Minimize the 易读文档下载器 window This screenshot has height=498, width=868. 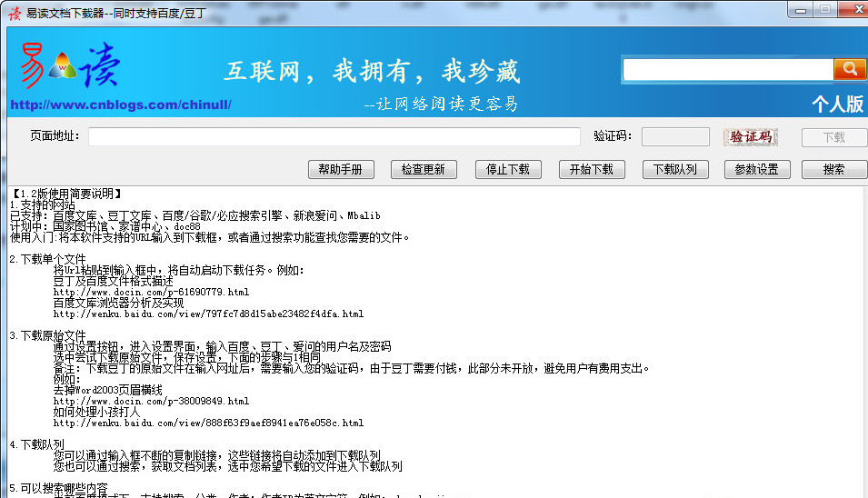(801, 10)
